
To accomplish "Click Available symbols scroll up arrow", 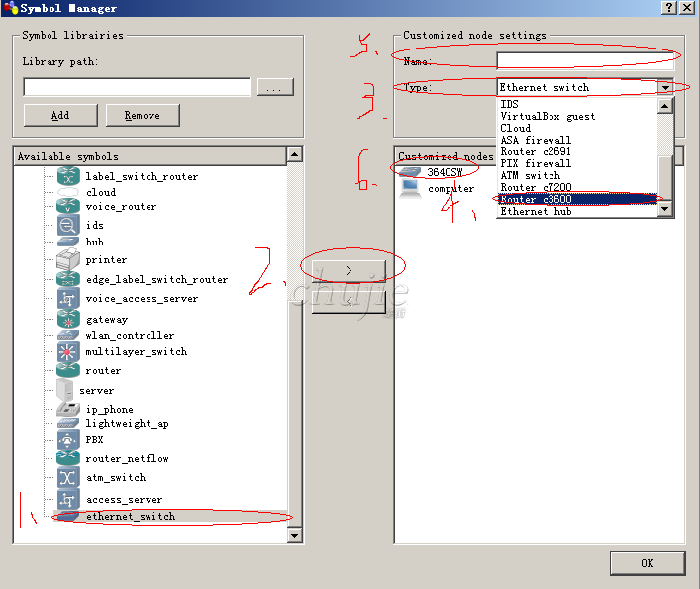I will click(294, 154).
